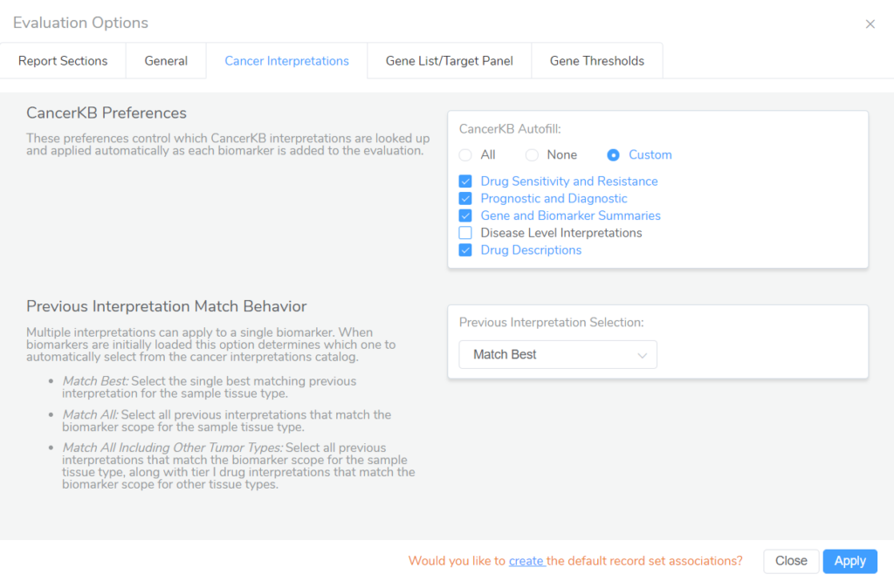Click the CancerKB Autofill label

[x=510, y=129]
